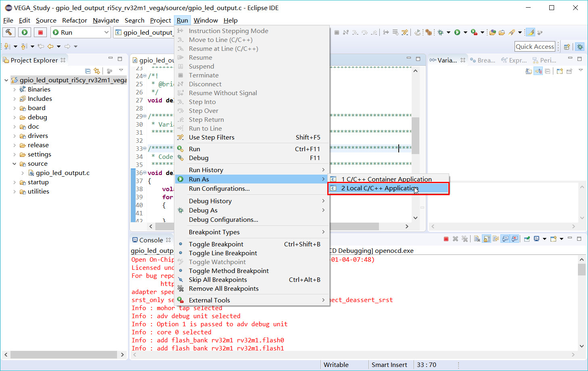
Task: Click the Open Task folder icon
Action: (x=502, y=32)
